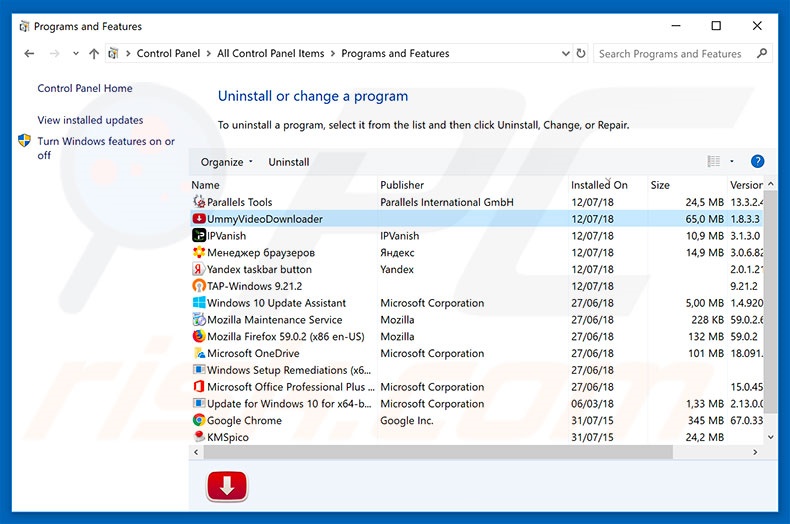Click the Google Chrome icon
The image size is (790, 524).
click(199, 421)
